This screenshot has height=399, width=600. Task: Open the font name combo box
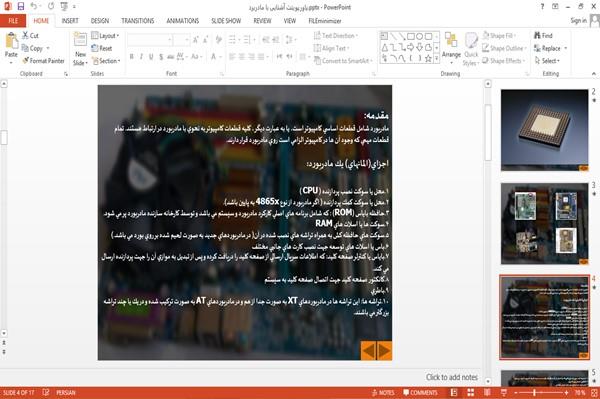point(149,39)
